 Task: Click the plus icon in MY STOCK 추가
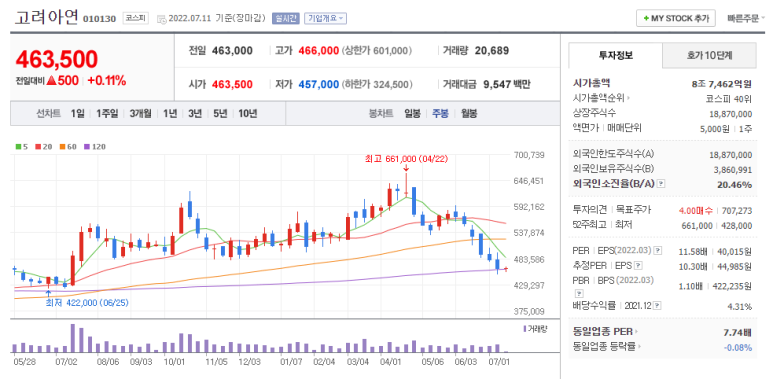pos(645,19)
